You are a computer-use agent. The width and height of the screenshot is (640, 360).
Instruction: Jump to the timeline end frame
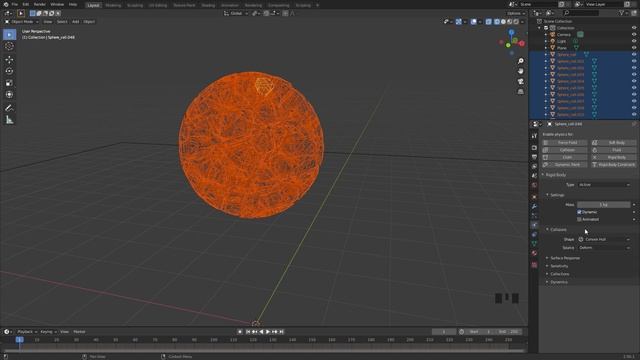282,332
